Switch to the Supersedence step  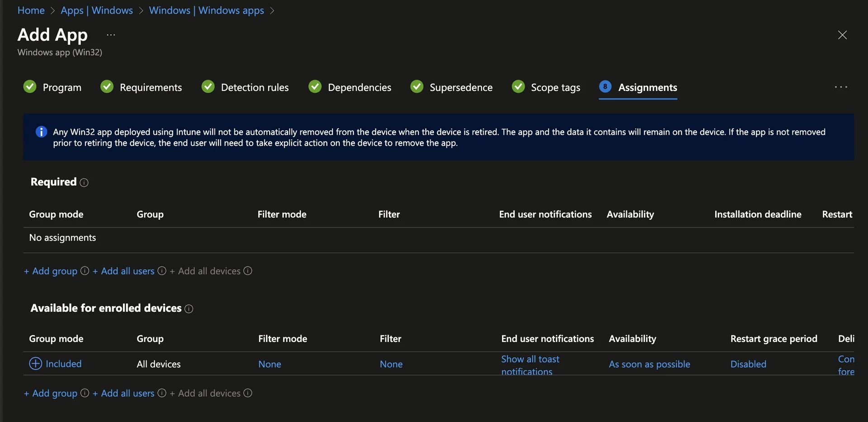(x=461, y=87)
